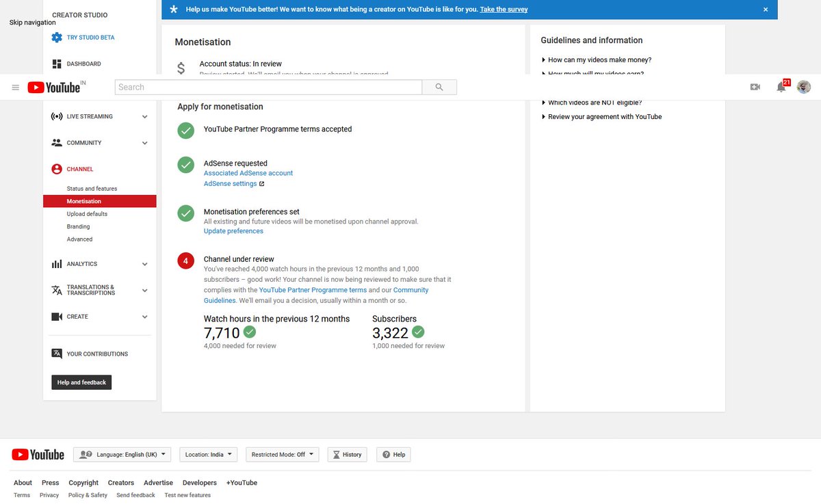This screenshot has width=821, height=504.
Task: Click the Your Contributions icon
Action: coord(57,354)
